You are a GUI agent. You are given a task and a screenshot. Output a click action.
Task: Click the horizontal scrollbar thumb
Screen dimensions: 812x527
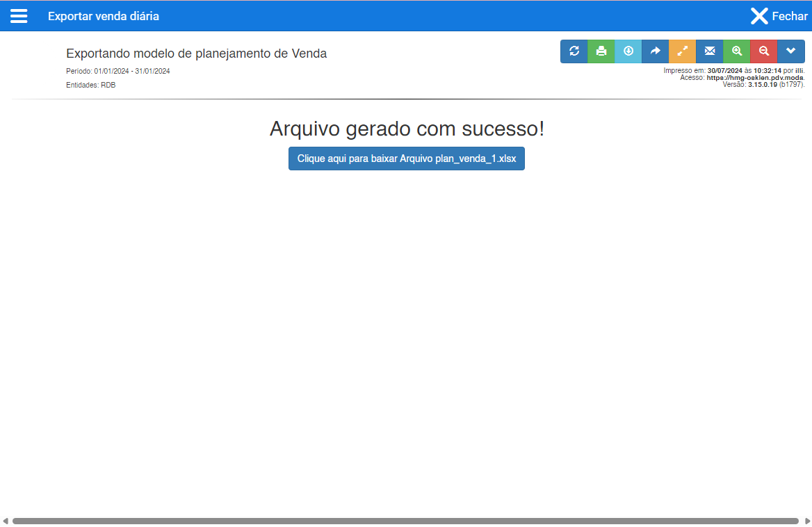click(x=405, y=521)
